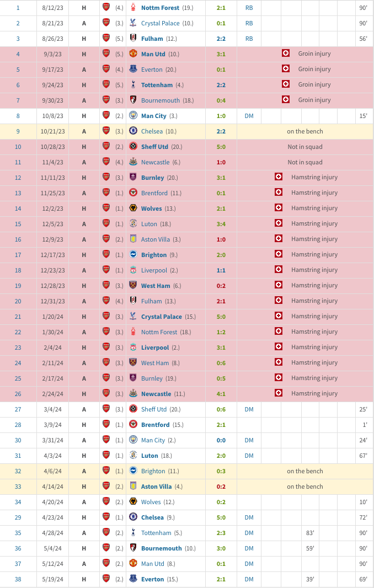Click the Aston Villa crest in matchday 16
The width and height of the screenshot is (374, 588).
point(133,239)
